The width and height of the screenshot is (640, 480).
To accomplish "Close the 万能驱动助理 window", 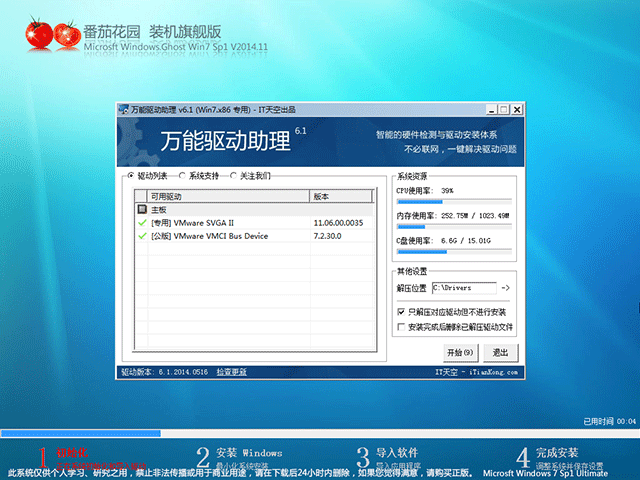I will point(517,109).
